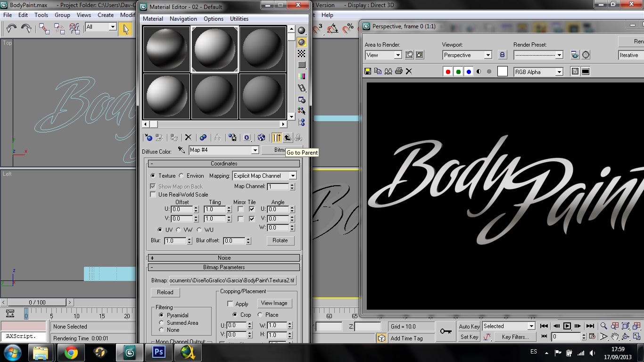644x362 pixels.
Task: Open Area to Render dropdown
Action: (x=383, y=55)
